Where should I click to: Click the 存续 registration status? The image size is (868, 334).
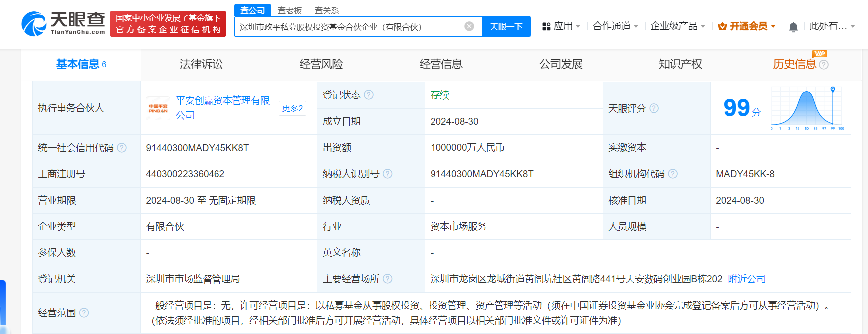tap(440, 95)
